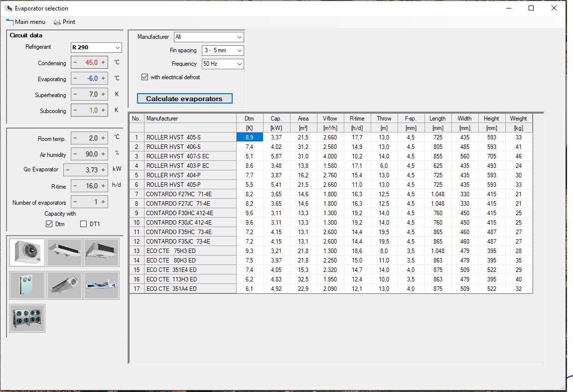Decrease Evaporating temperature with the minus button

[x=75, y=79]
